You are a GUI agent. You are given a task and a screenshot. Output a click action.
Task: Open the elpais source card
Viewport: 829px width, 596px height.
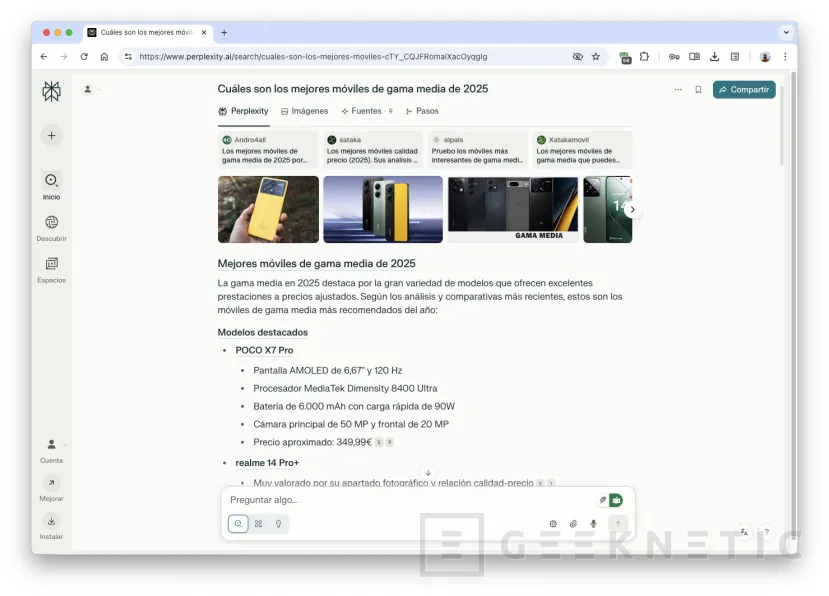pos(477,150)
